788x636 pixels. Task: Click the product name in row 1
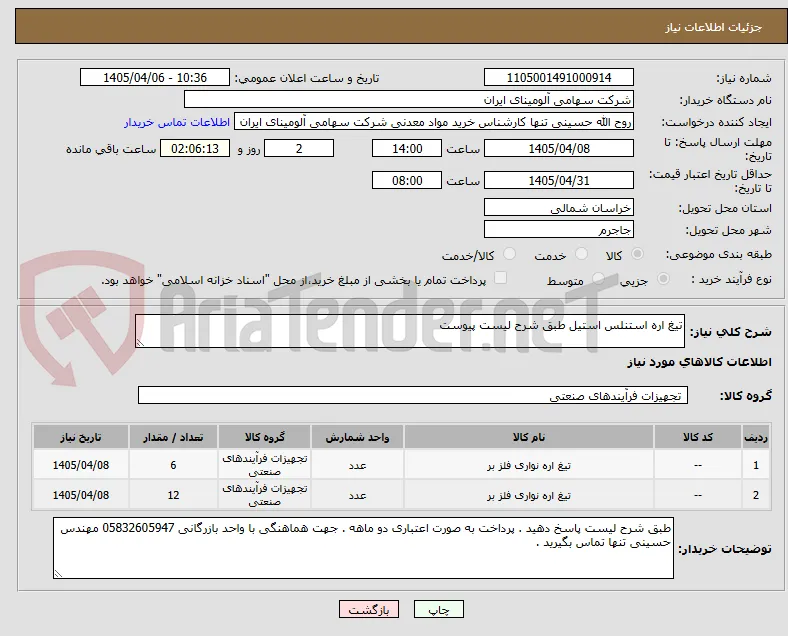click(x=529, y=465)
